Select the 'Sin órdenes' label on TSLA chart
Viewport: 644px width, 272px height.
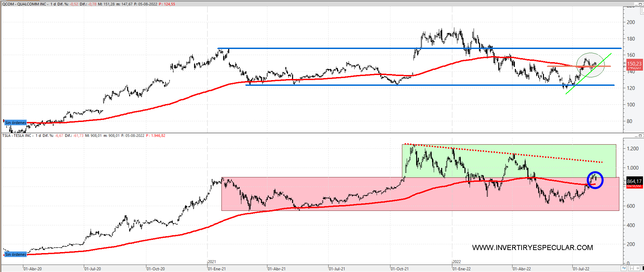[x=15, y=254]
